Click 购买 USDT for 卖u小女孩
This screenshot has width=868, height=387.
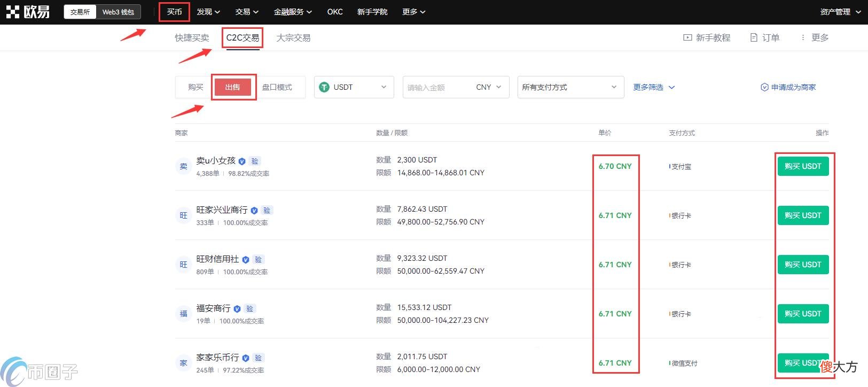point(803,166)
